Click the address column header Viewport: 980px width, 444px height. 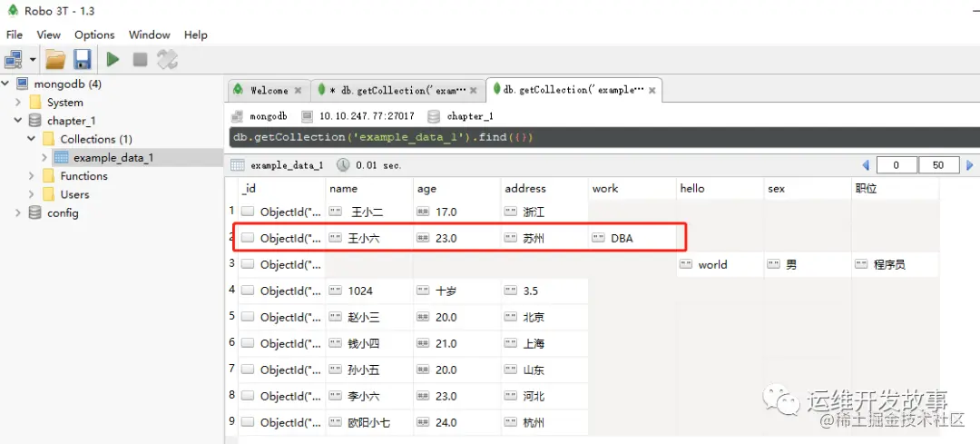point(544,188)
